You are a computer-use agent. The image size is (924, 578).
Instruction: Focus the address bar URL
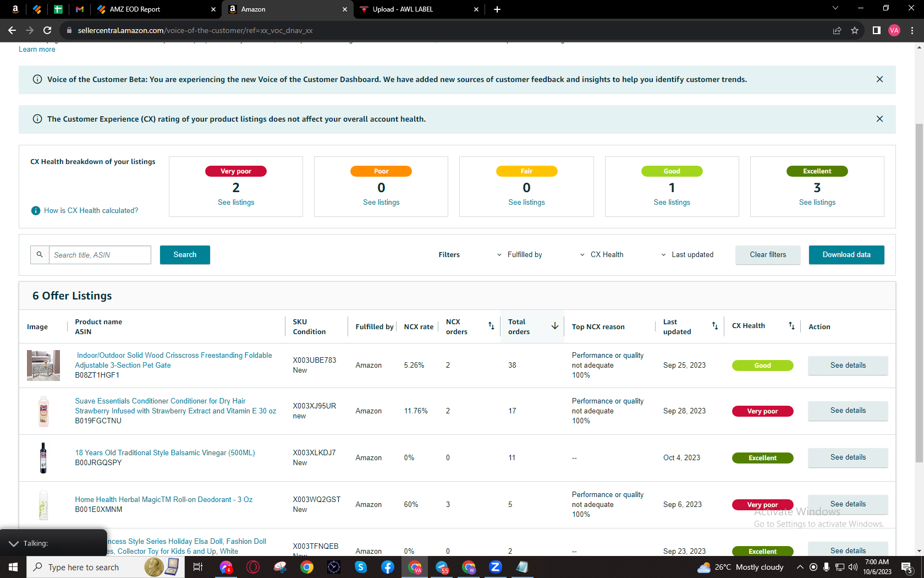(x=195, y=30)
